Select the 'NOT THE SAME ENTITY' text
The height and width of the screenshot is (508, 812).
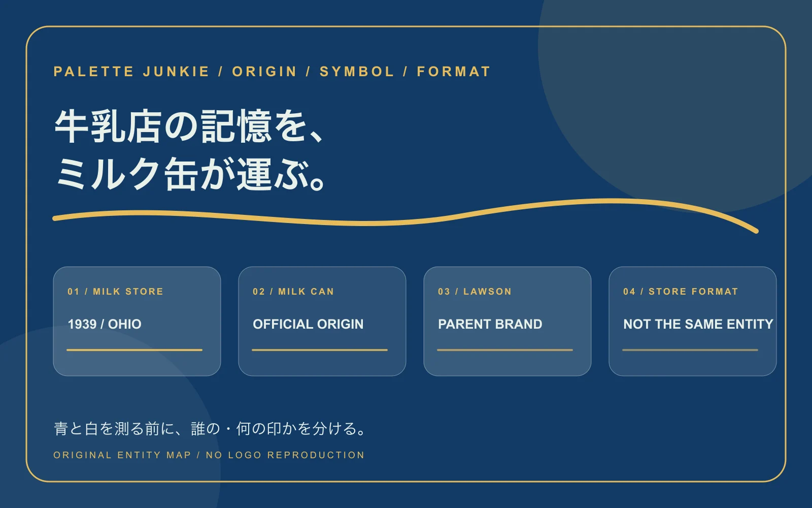coord(698,324)
